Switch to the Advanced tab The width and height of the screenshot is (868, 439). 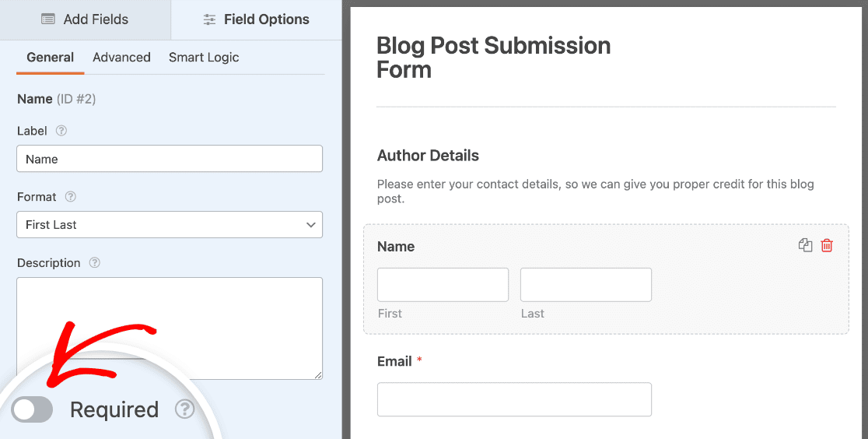point(122,57)
